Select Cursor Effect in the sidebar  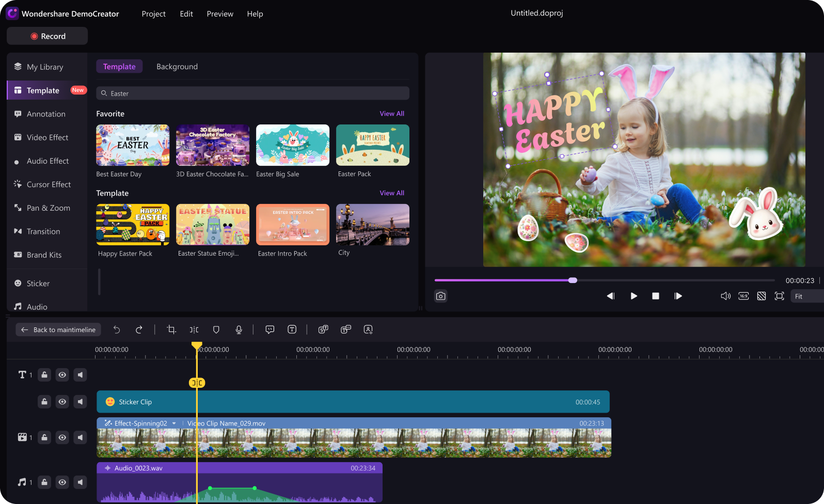[x=47, y=184]
